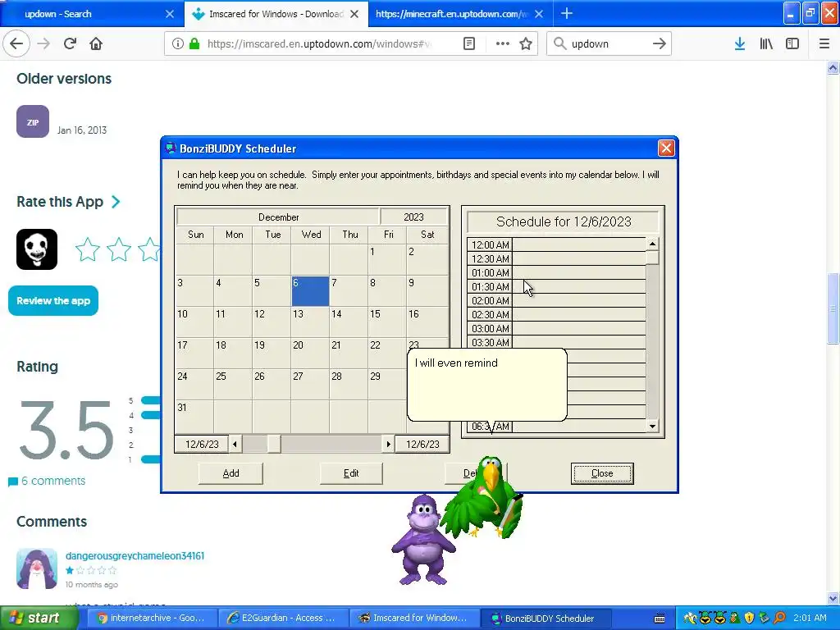Click the browser Forward arrow button
840x630 pixels.
tap(43, 43)
